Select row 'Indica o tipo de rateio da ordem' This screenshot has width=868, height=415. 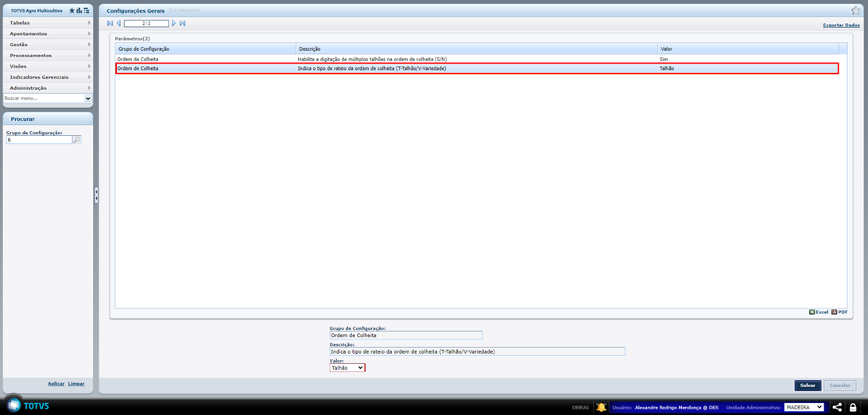(x=477, y=68)
